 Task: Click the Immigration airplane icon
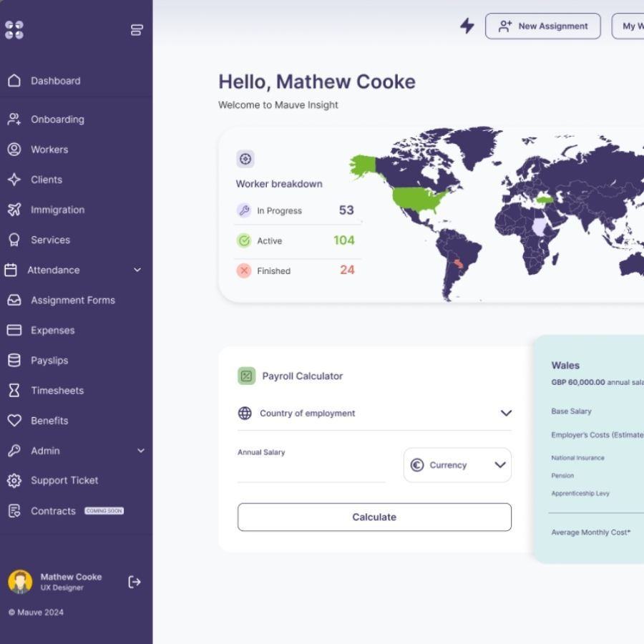click(14, 210)
